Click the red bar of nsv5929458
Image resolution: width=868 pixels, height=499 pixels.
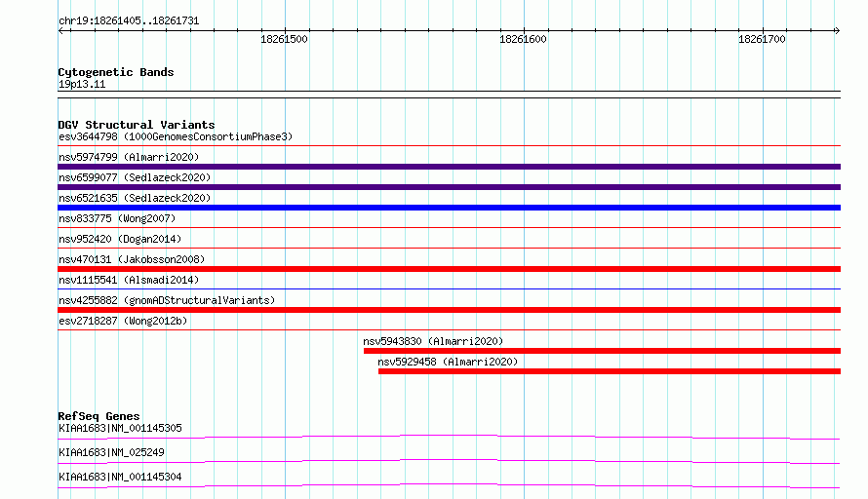coord(610,371)
